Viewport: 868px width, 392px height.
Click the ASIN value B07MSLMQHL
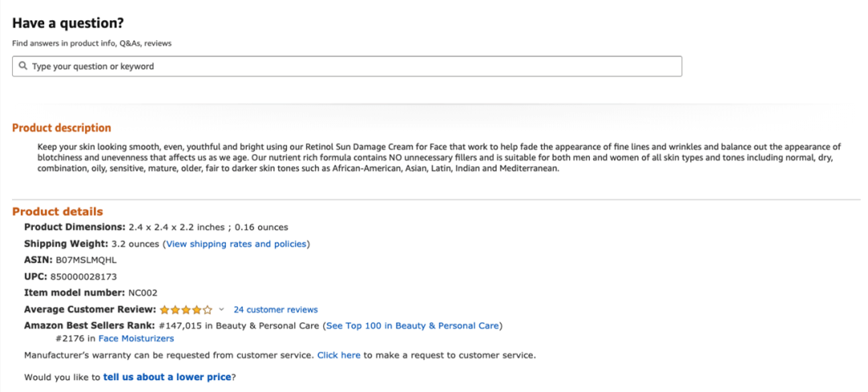86,259
